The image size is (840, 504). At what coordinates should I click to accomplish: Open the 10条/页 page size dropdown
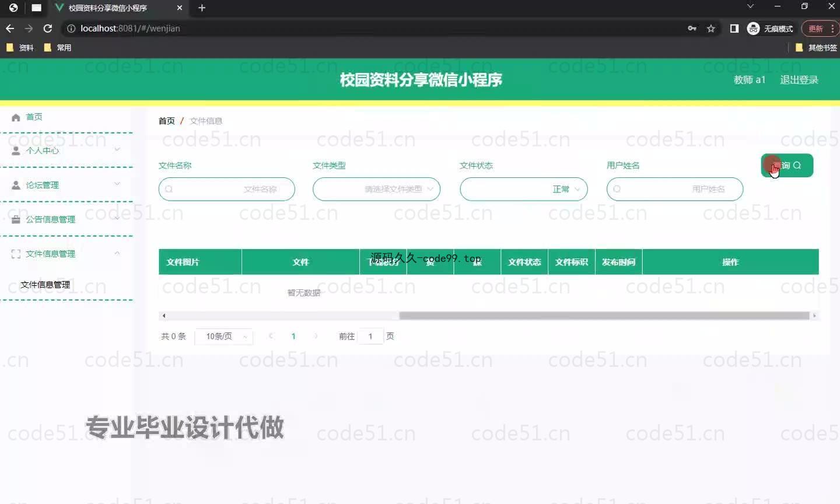tap(223, 336)
